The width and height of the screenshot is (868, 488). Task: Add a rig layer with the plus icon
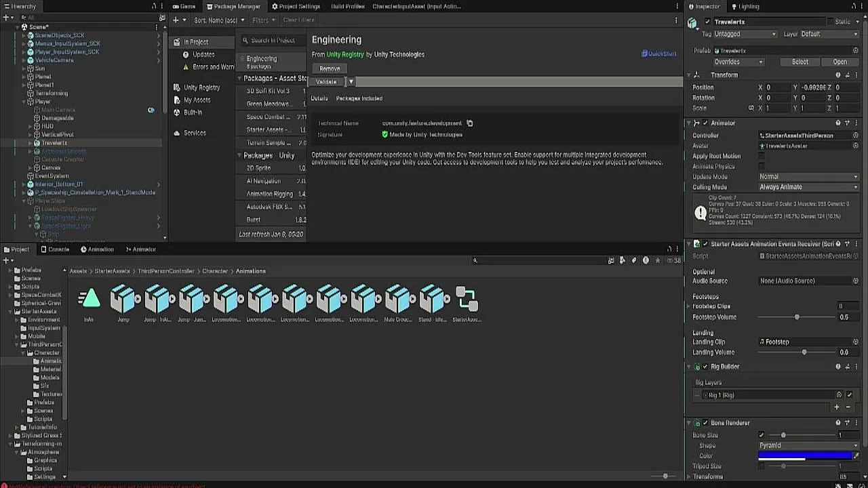(837, 407)
